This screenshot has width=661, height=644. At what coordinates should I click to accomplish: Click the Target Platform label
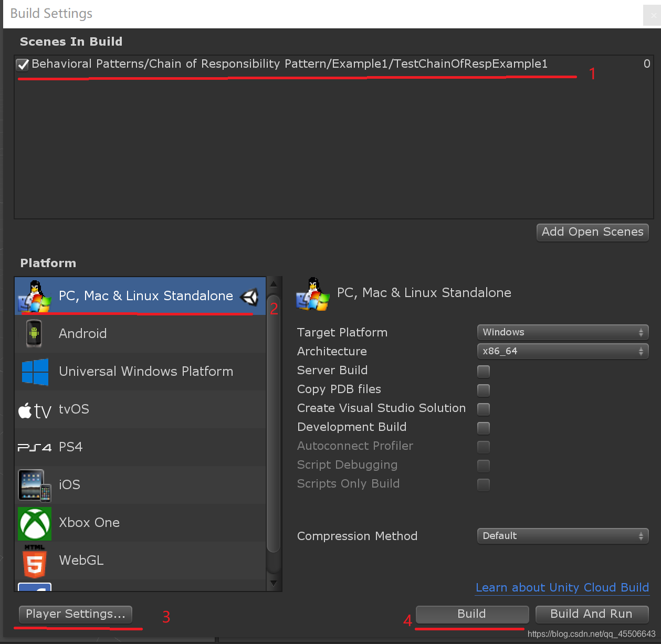(x=342, y=333)
